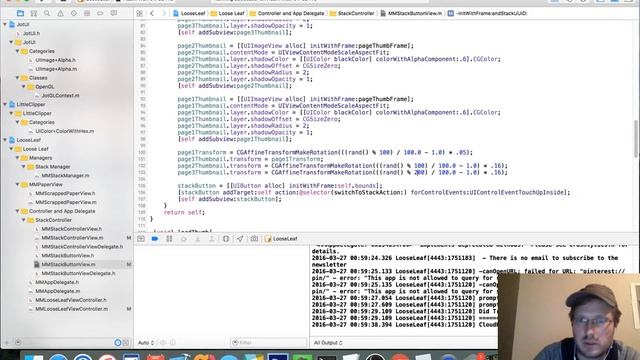Collapse Controller and App Delegate group
Screen dimensions: 640x360
(x=17, y=211)
